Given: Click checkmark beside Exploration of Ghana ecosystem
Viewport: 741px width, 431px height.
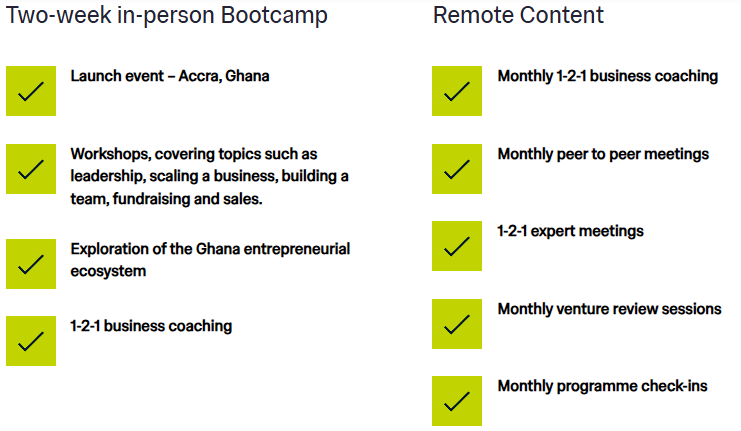Looking at the screenshot, I should [31, 264].
